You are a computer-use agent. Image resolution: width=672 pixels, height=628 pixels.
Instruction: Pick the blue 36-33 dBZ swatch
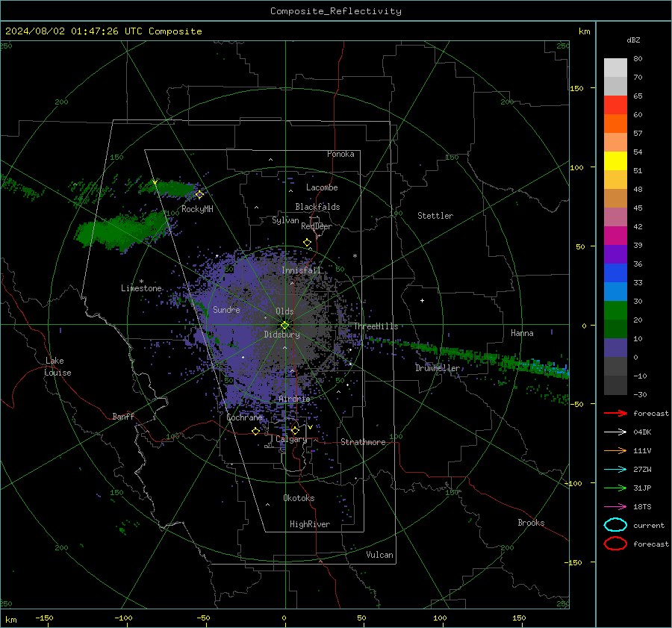click(x=615, y=273)
